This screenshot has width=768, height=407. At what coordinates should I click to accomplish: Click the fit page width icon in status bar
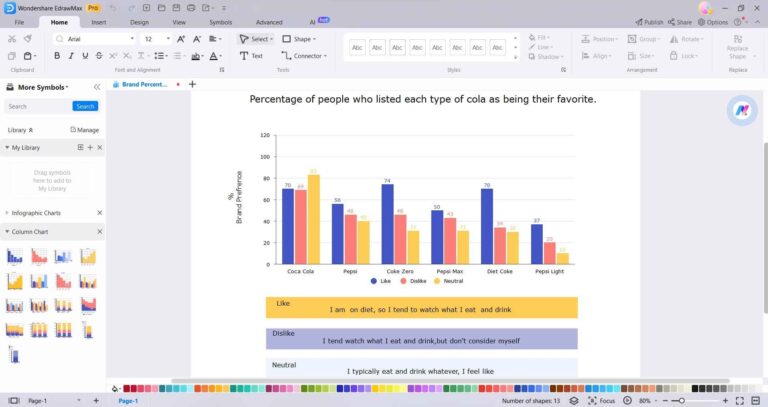click(756, 401)
